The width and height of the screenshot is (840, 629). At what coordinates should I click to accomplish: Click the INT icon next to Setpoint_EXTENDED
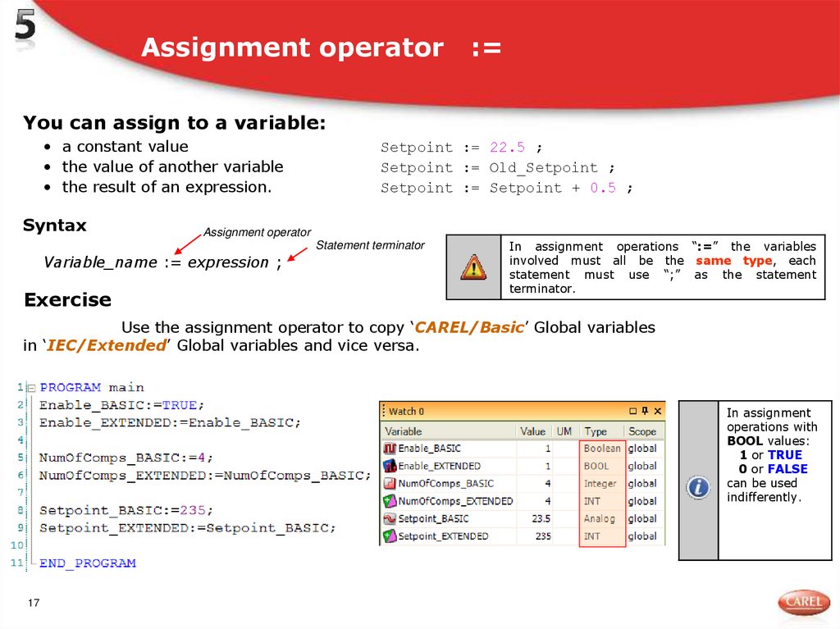389,536
